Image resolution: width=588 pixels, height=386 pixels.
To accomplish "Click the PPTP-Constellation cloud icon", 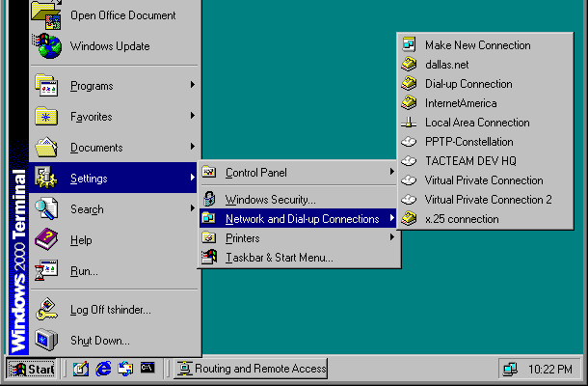I will (409, 142).
